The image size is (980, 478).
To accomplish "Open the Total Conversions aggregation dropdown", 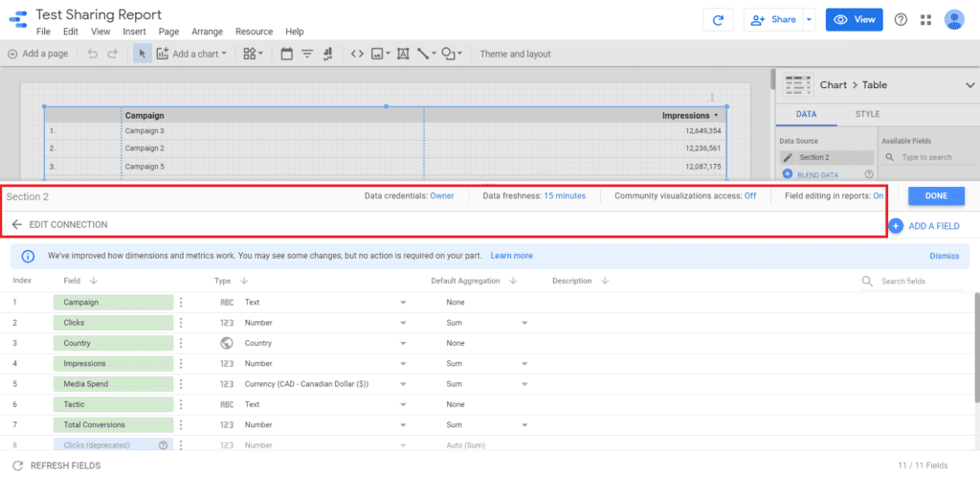I will point(524,424).
